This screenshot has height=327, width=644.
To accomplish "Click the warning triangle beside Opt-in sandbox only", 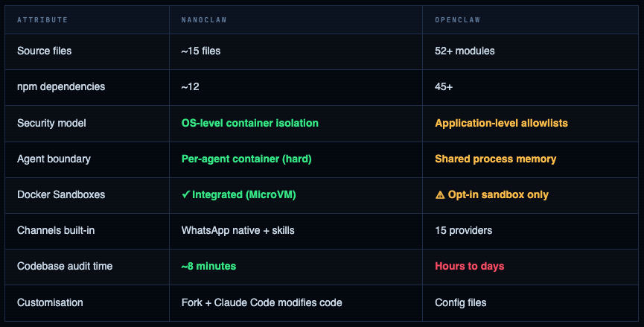I will click(440, 194).
